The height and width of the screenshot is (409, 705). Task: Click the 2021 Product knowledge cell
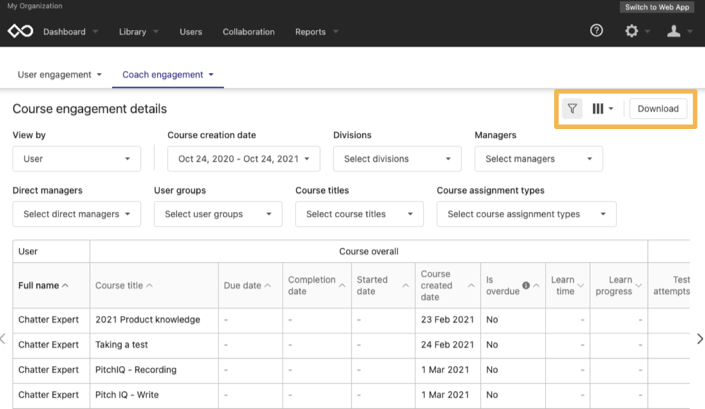(x=154, y=320)
